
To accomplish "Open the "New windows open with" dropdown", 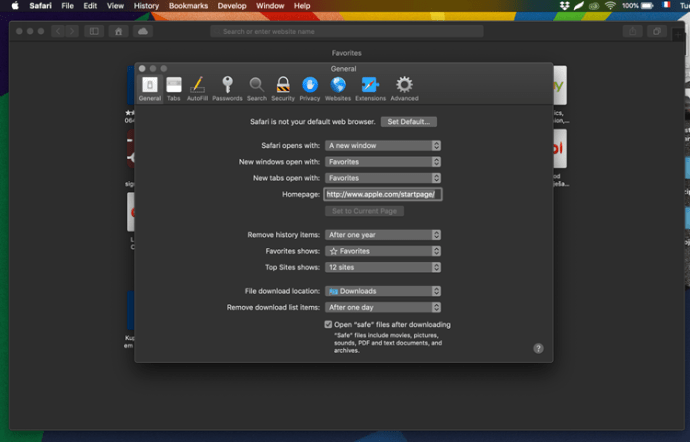I will pyautogui.click(x=383, y=162).
